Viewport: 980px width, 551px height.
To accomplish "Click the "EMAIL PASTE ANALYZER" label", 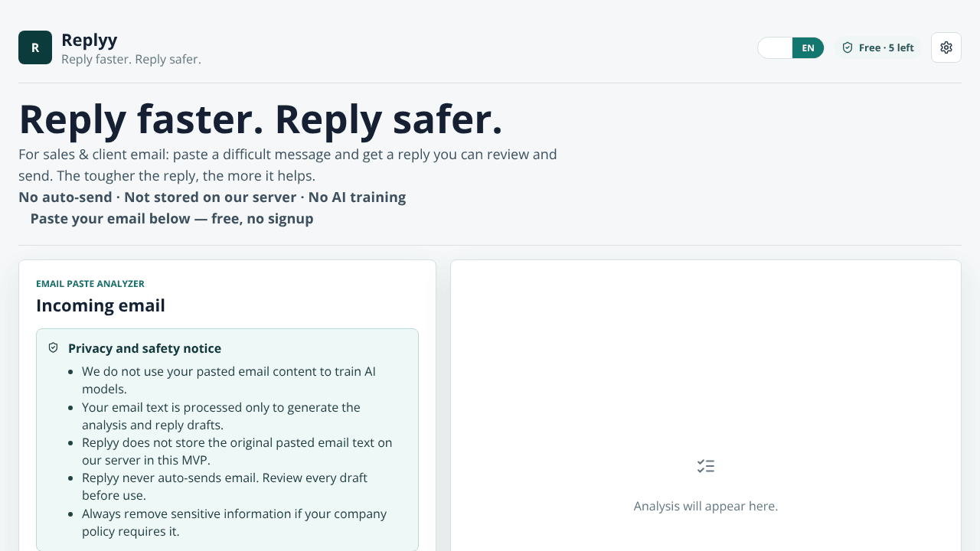I will click(x=90, y=283).
